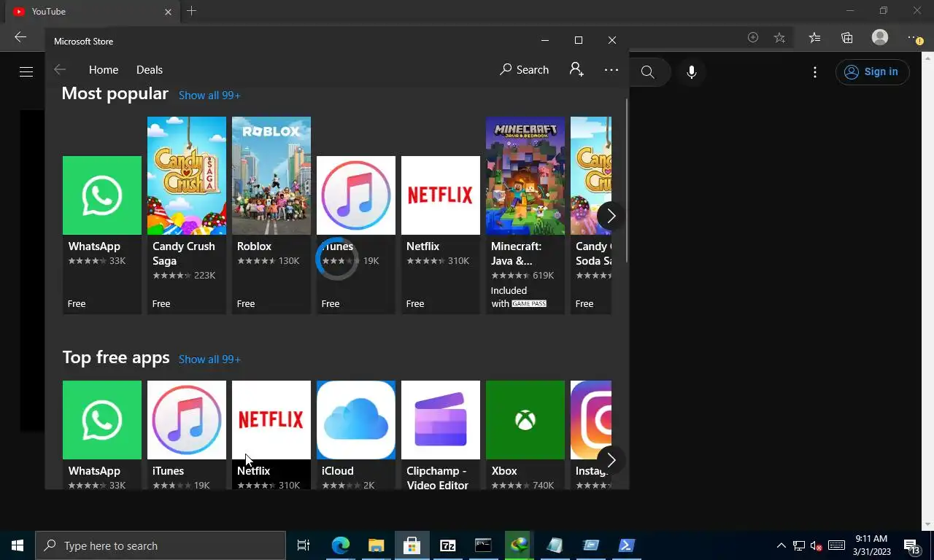Viewport: 934px width, 560px height.
Task: Click the YouTube search magnifier button
Action: [648, 71]
